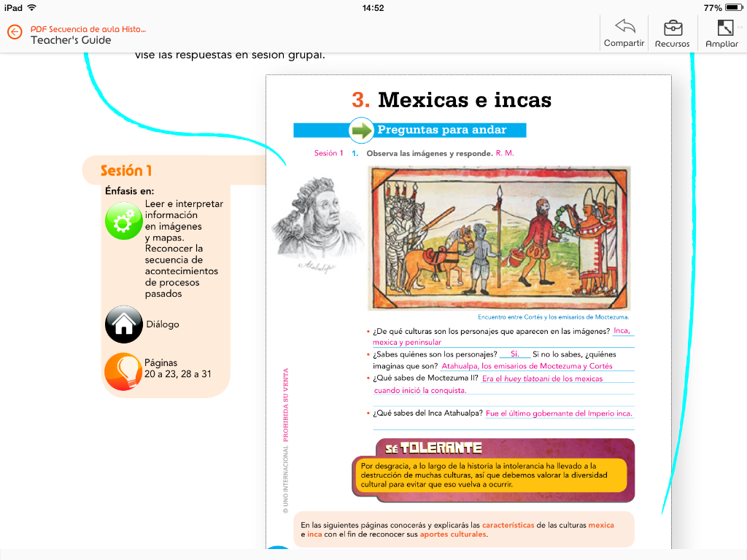Tap the orange back arrow icon
This screenshot has width=747, height=560.
(x=15, y=33)
